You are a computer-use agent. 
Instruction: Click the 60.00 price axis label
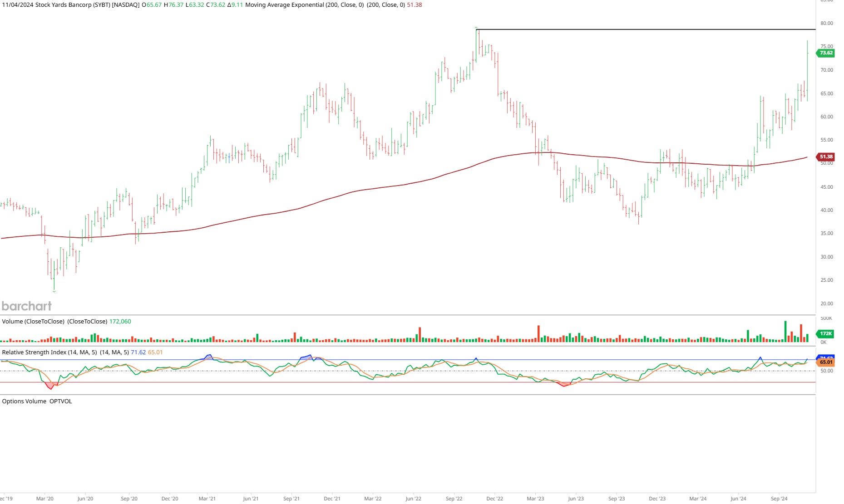click(x=827, y=117)
